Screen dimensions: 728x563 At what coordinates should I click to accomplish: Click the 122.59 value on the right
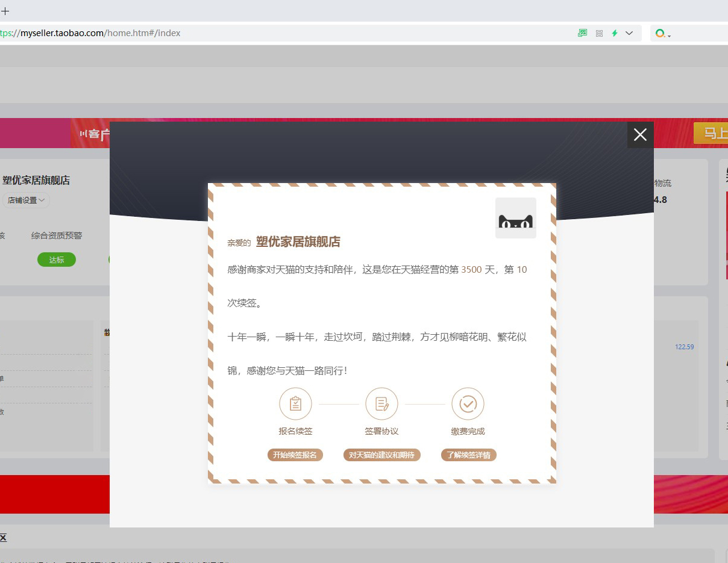point(685,347)
